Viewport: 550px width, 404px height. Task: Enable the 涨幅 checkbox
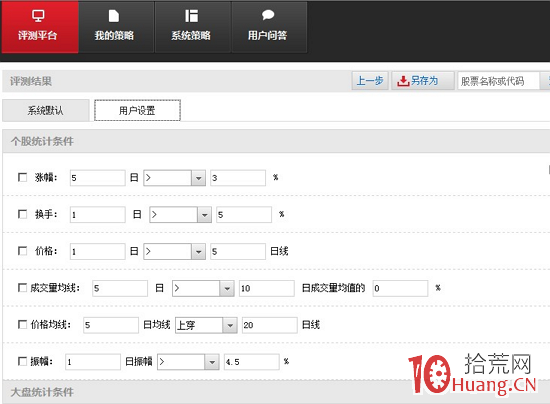(x=22, y=177)
